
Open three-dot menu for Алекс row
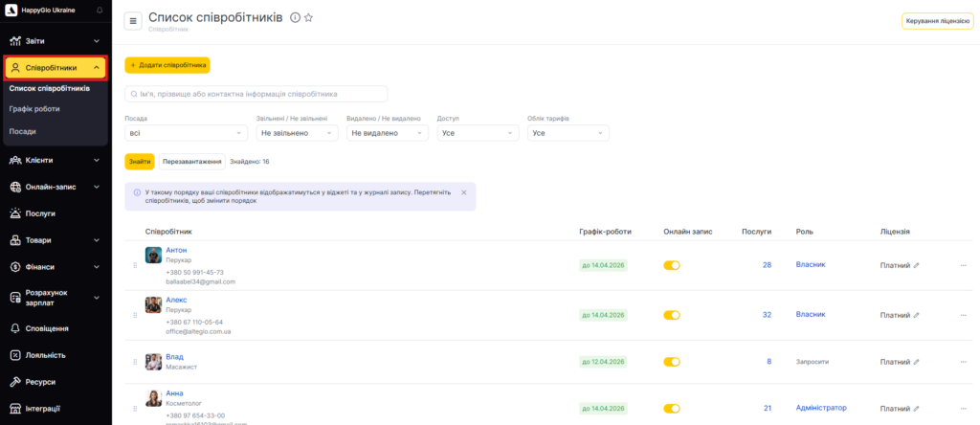tap(963, 315)
